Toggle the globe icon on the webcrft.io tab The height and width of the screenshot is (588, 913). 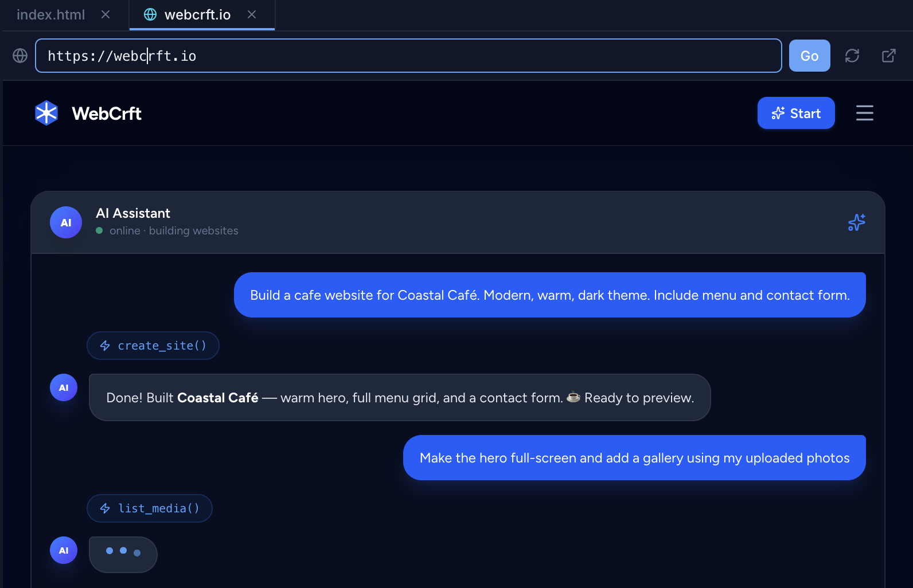point(150,14)
